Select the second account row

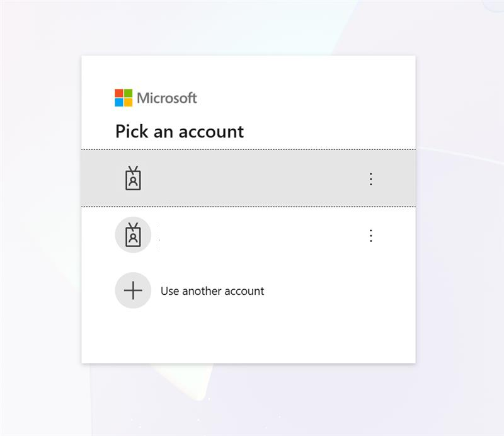248,235
